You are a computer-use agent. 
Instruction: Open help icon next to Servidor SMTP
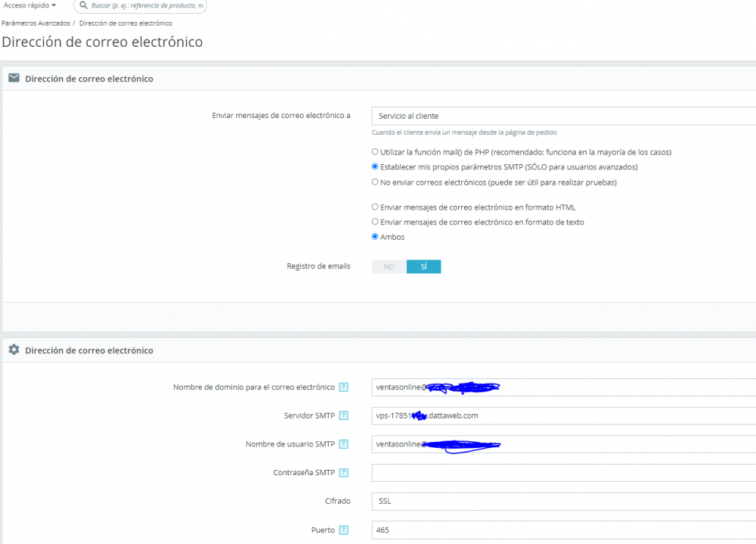(x=344, y=415)
